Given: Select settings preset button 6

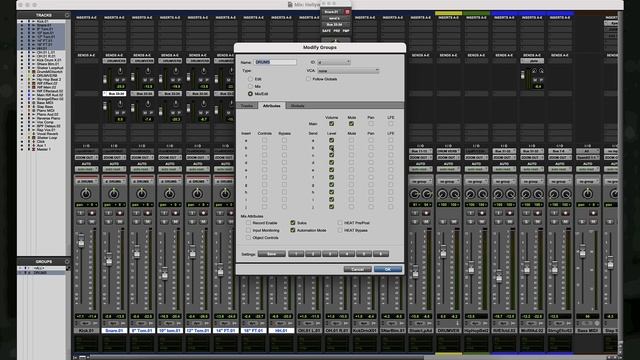Looking at the screenshot, I should (381, 254).
